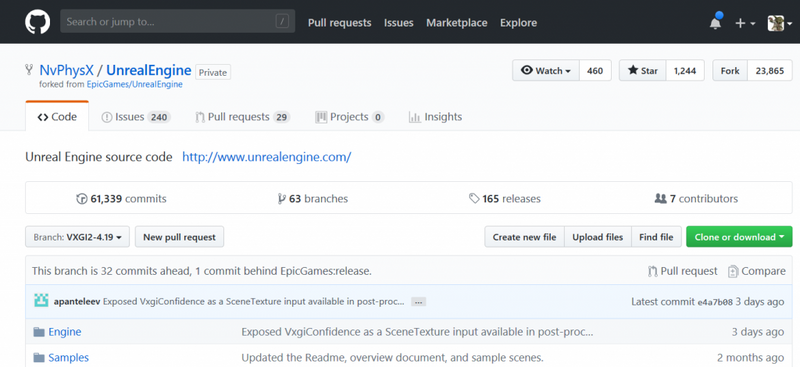Screen dimensions: 800x367
Task: Click the Private label badge
Action: (213, 72)
